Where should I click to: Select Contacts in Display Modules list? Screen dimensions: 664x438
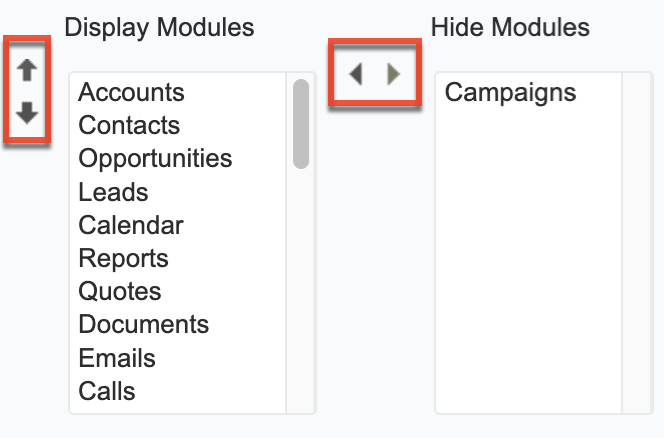[129, 126]
